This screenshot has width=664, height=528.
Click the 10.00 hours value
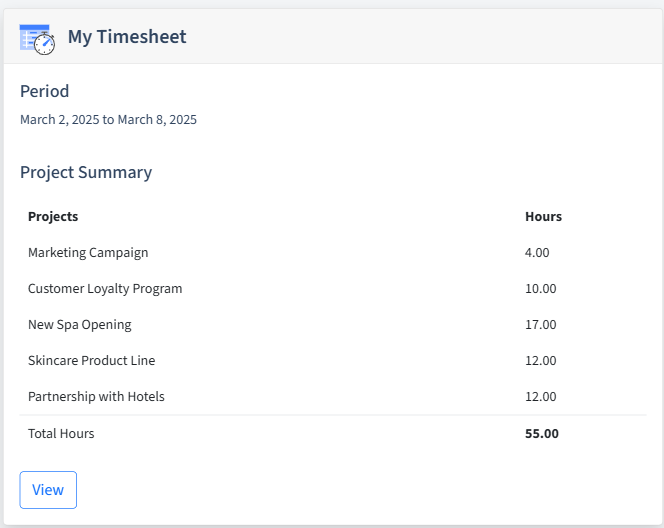(541, 288)
